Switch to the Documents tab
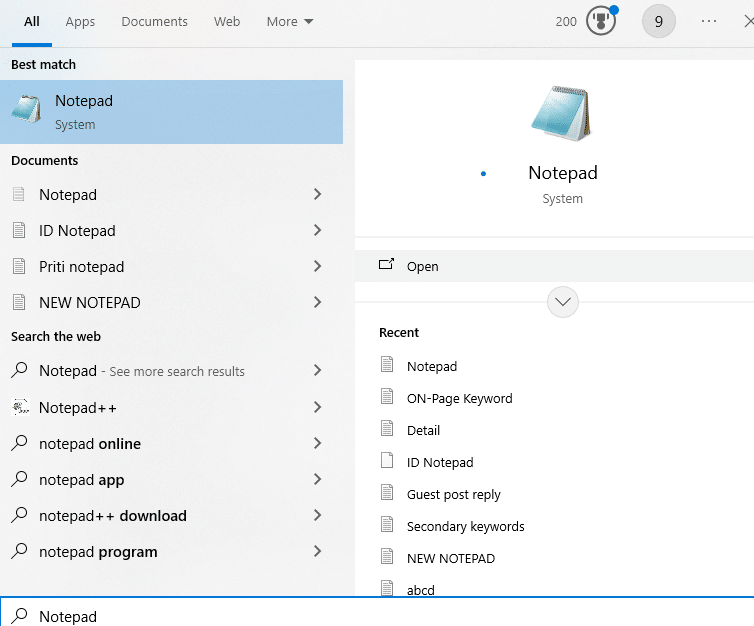This screenshot has width=754, height=626. 154,21
